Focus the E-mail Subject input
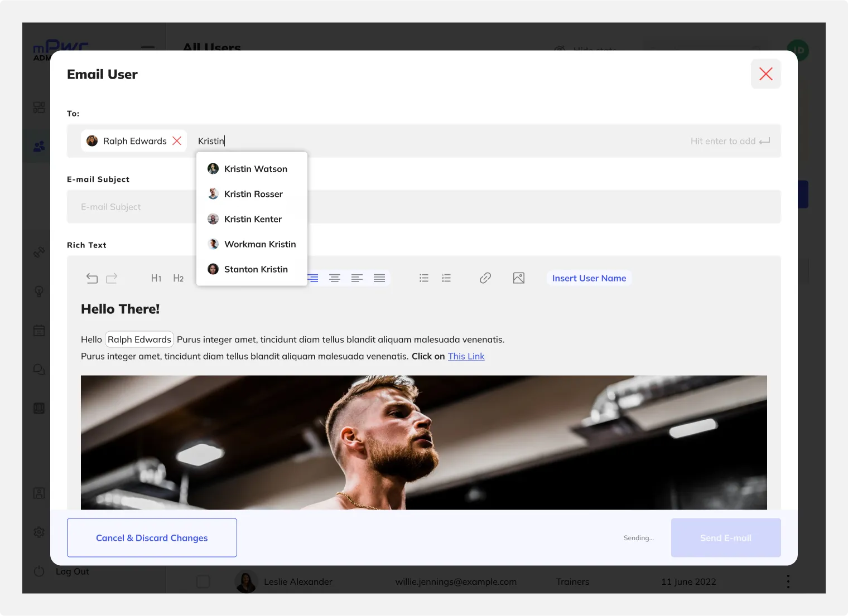Viewport: 848px width, 616px height. (424, 207)
